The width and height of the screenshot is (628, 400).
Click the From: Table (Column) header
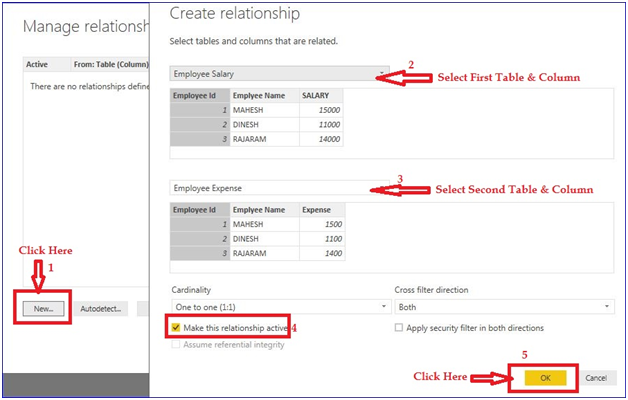point(110,65)
